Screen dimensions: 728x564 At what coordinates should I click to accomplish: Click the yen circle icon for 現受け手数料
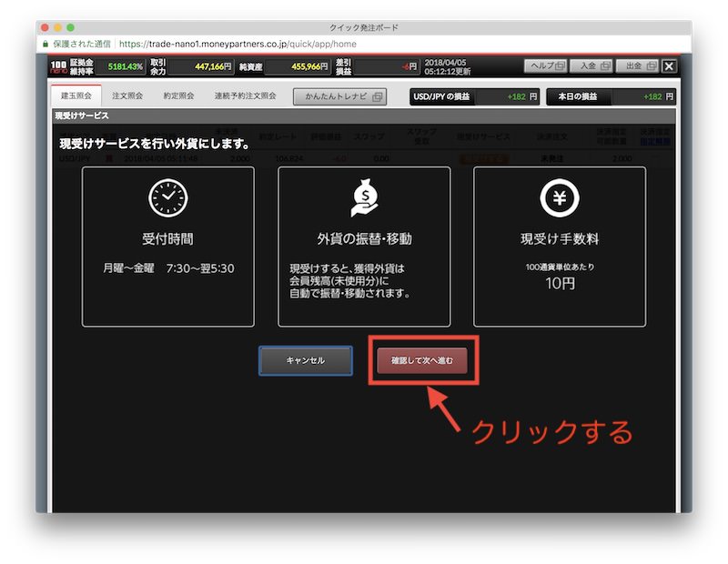[x=560, y=197]
